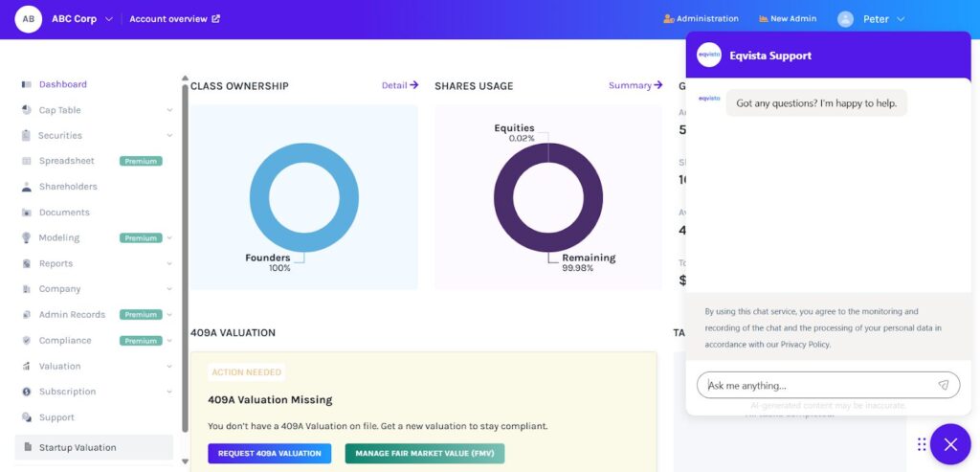Image resolution: width=980 pixels, height=472 pixels.
Task: Close the Eqvista Support chat widget
Action: pos(949,444)
